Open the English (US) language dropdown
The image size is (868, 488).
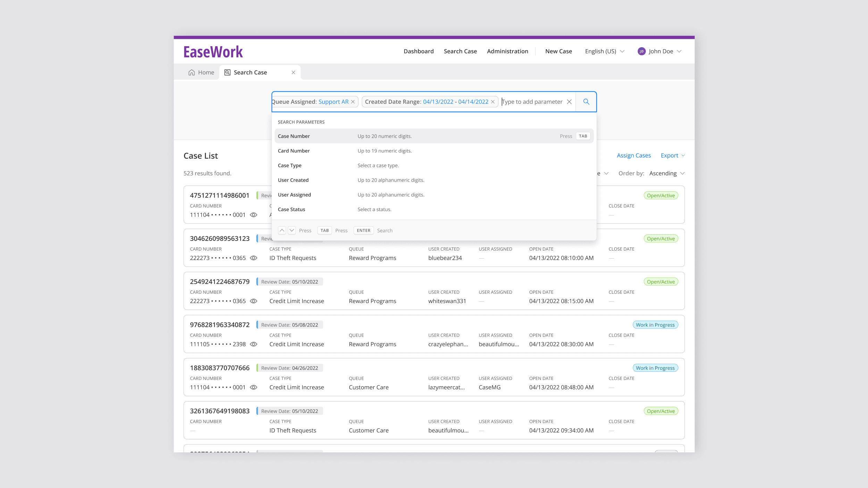604,51
